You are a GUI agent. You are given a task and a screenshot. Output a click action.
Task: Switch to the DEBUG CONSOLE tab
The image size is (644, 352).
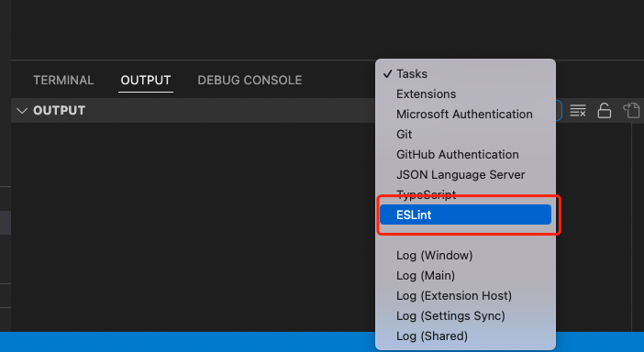coord(250,80)
